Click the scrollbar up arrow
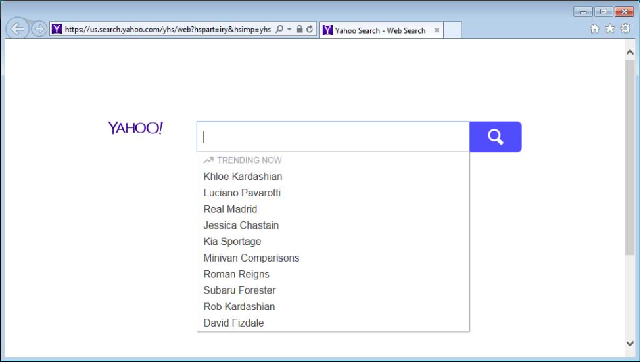This screenshot has width=641, height=364. click(630, 52)
